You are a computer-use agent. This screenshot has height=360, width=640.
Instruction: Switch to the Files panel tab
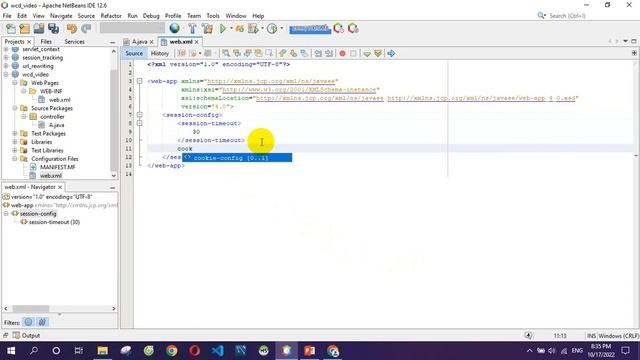click(x=46, y=42)
